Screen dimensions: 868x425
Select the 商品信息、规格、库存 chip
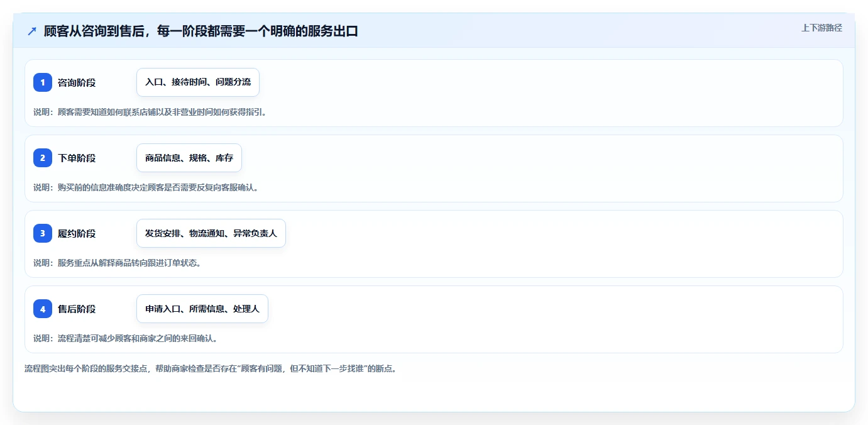pyautogui.click(x=189, y=158)
